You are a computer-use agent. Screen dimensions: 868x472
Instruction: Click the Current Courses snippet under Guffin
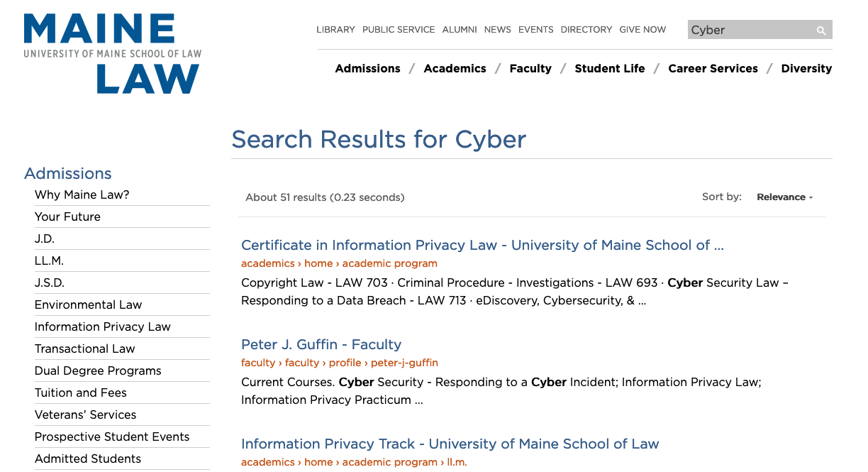[501, 391]
